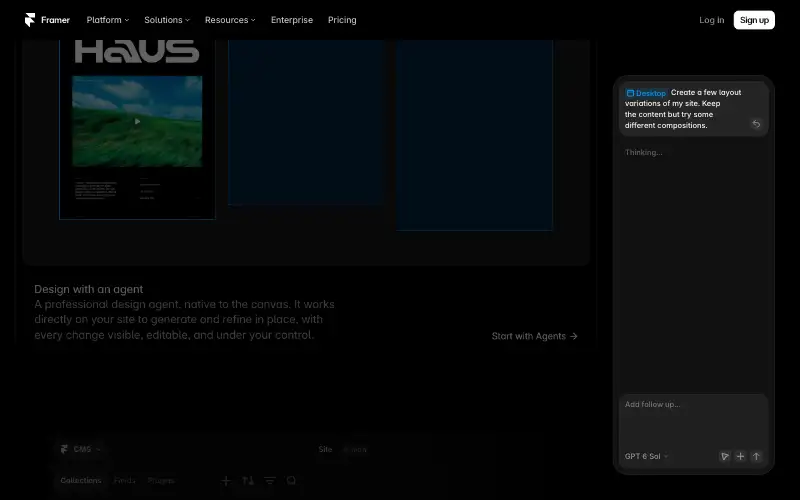800x500 pixels.
Task: Open the CMS dropdown in bottom panel
Action: click(81, 449)
